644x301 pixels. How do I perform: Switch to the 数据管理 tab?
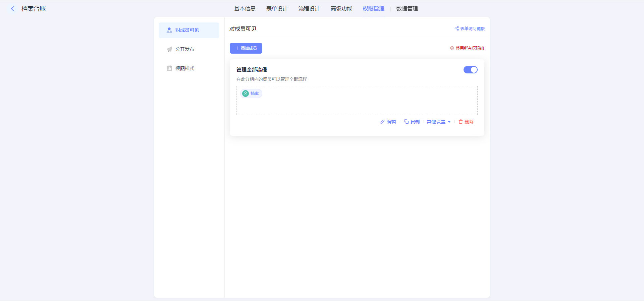tap(407, 9)
